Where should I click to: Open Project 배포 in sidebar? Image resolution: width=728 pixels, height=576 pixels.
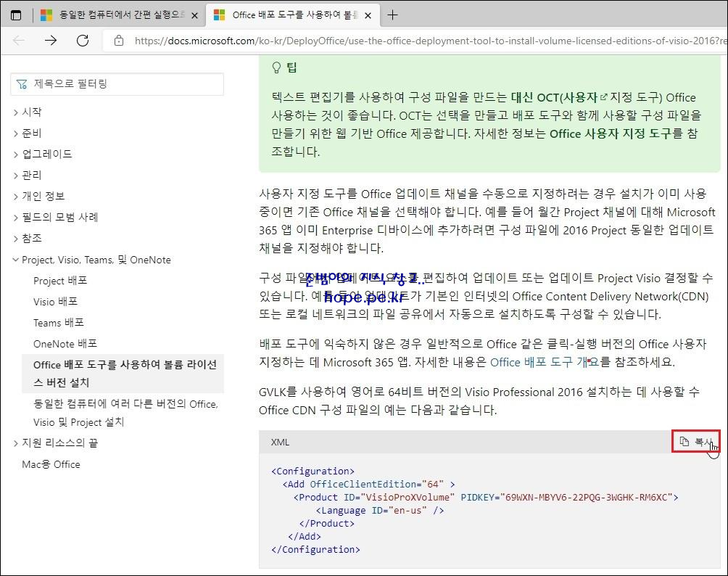60,281
